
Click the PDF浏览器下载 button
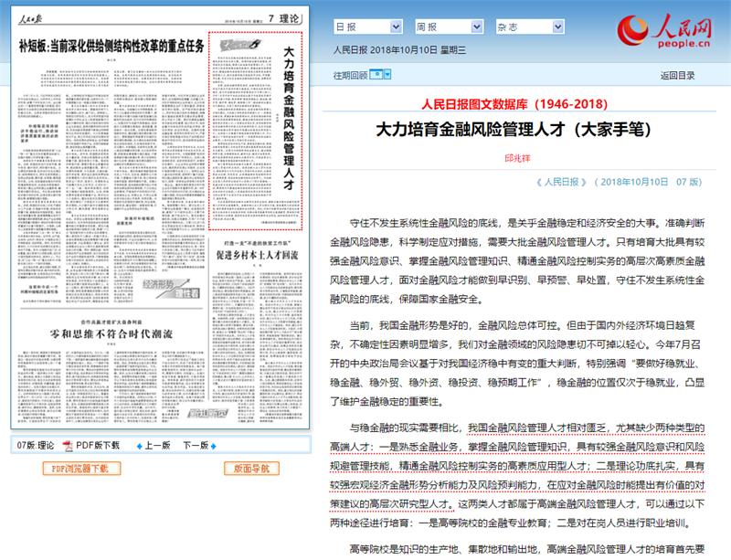(x=81, y=469)
